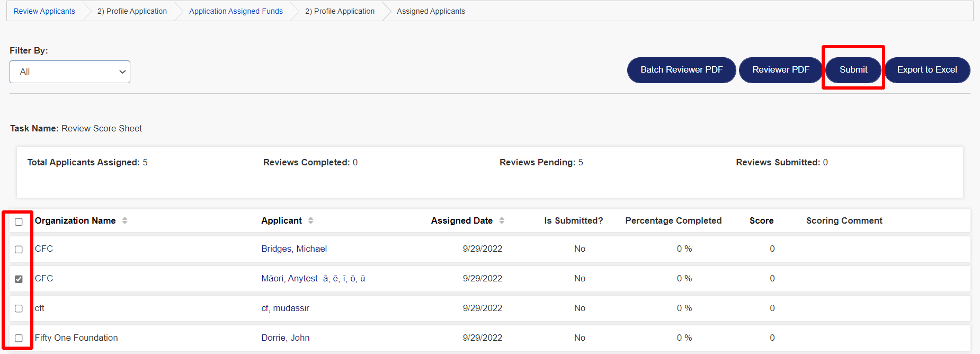The height and width of the screenshot is (354, 980).
Task: View applicant Dorrie, John
Action: 285,338
